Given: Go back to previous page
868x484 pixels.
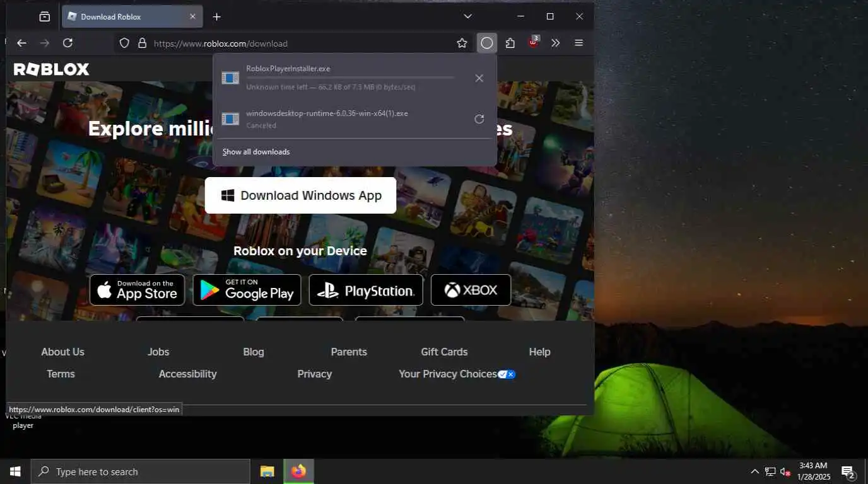Looking at the screenshot, I should click(x=21, y=43).
